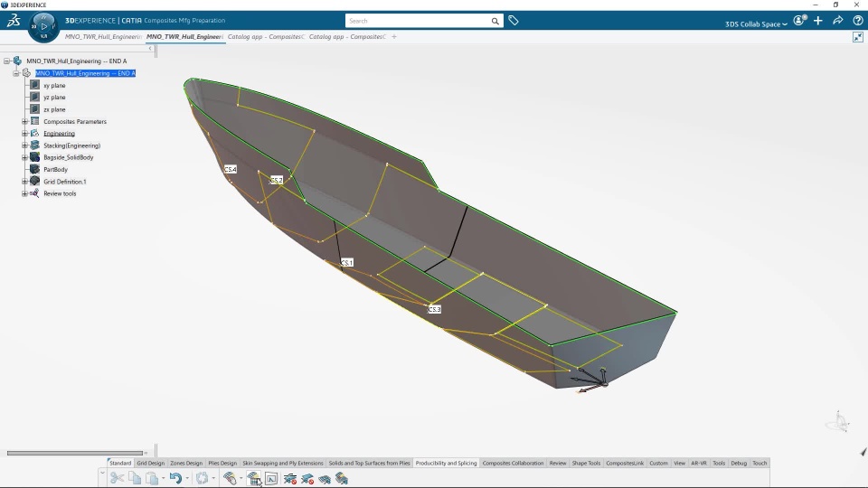Switch to the CompositesLink tab
Image resolution: width=868 pixels, height=488 pixels.
coord(625,463)
